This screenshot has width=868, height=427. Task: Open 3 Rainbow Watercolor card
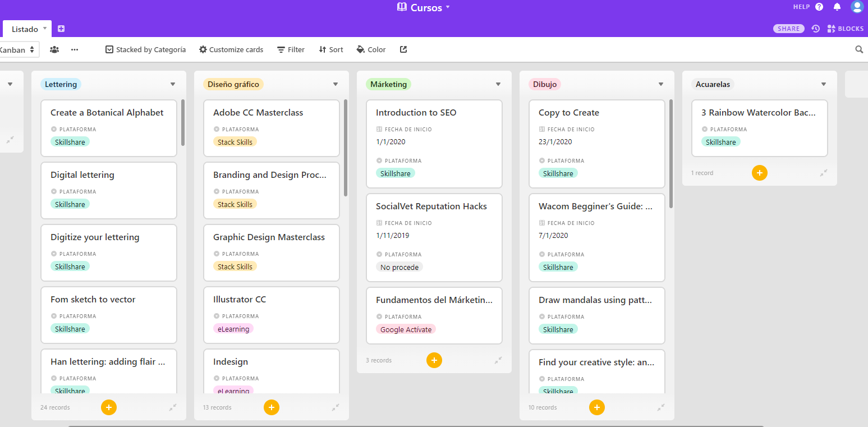coord(760,128)
